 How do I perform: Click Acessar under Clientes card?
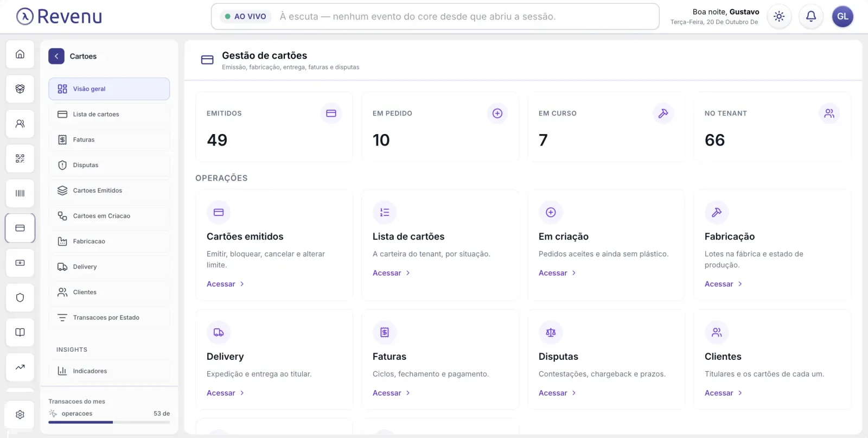tap(724, 393)
